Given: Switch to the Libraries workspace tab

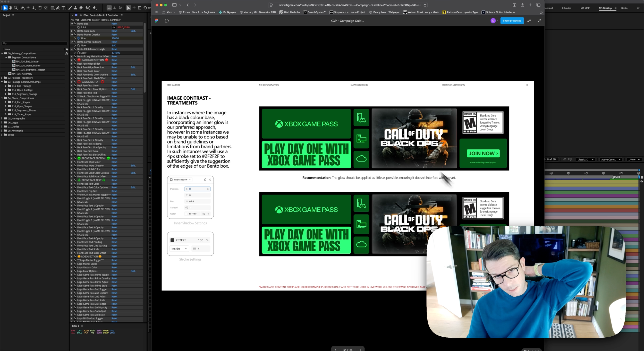Looking at the screenshot, I should coord(566,8).
